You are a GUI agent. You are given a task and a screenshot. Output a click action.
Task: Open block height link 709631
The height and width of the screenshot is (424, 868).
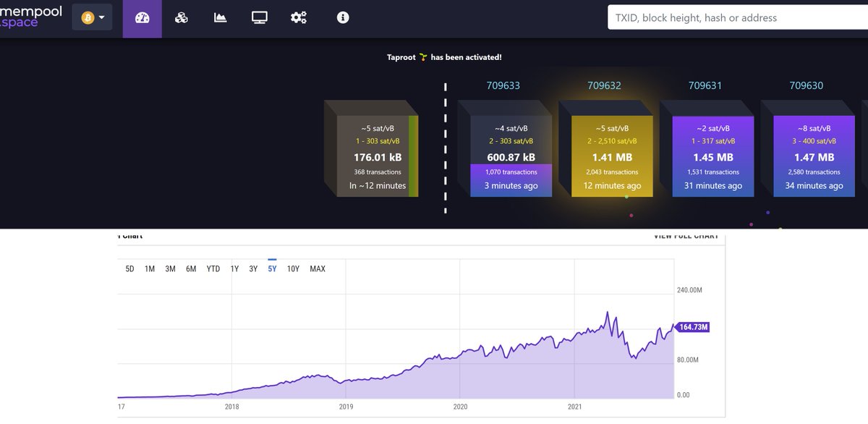pos(705,85)
